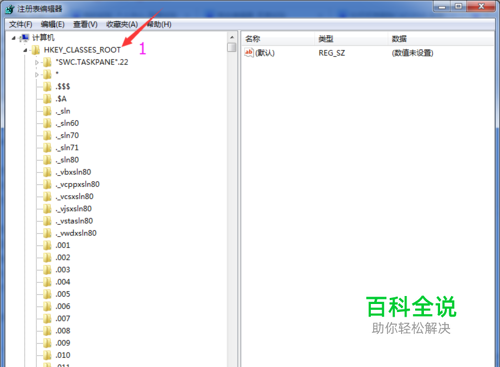This screenshot has height=367, width=500.
Task: Click the tree pane scrollbar thumb
Action: [232, 47]
